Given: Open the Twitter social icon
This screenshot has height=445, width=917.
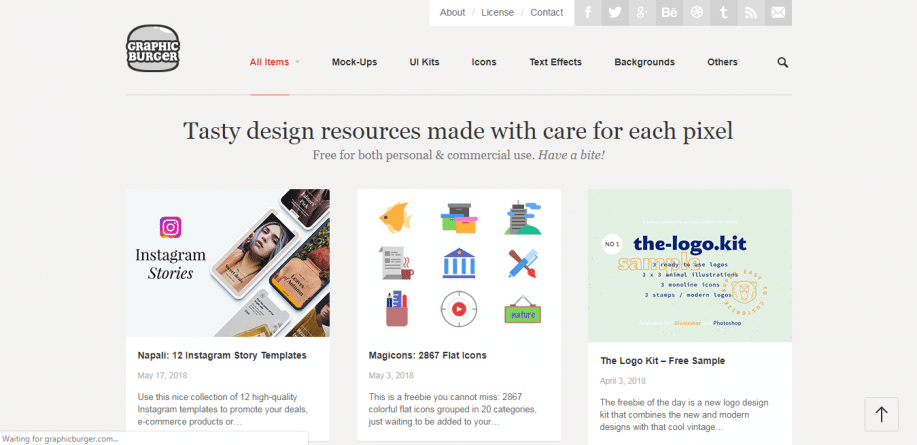Looking at the screenshot, I should [615, 12].
